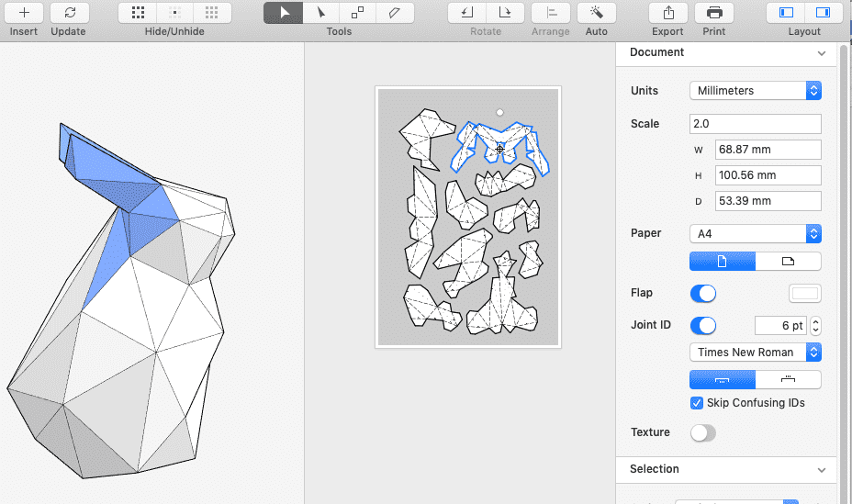852x504 pixels.
Task: Toggle the Flap switch off
Action: 702,294
